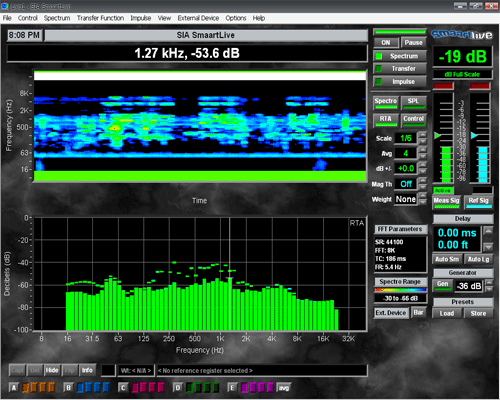Click the Meas Sig button
The image size is (500, 400).
coord(446,202)
